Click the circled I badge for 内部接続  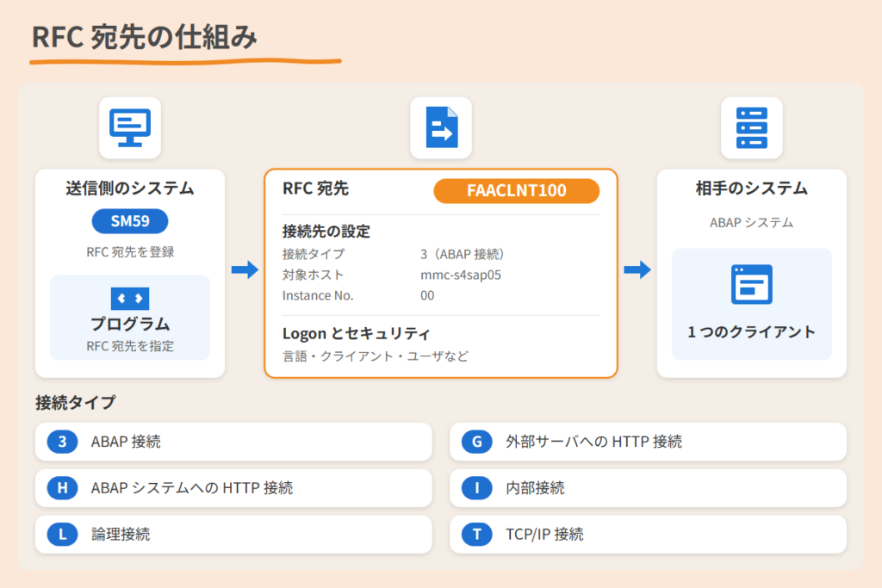tap(477, 488)
